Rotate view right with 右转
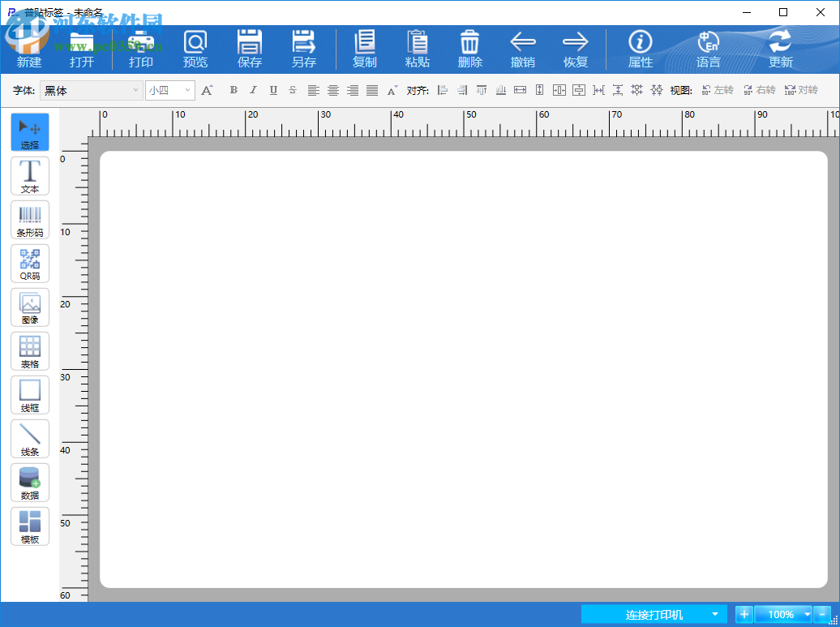This screenshot has width=840, height=627. coord(759,90)
